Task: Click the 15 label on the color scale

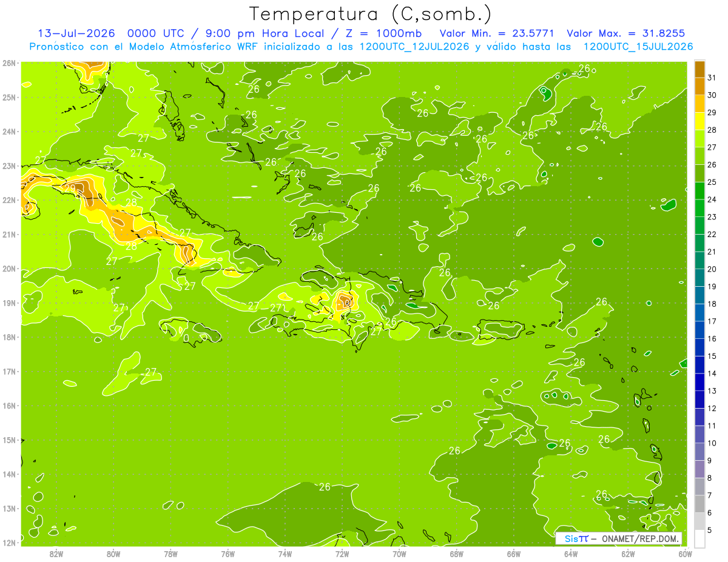Action: tap(712, 356)
